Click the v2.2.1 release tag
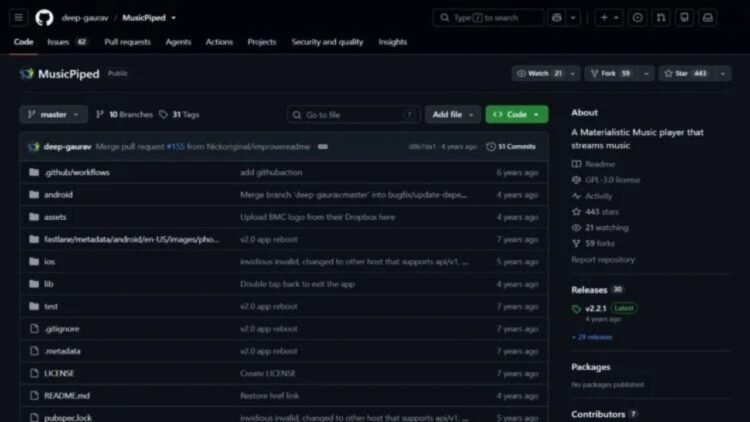 (596, 309)
